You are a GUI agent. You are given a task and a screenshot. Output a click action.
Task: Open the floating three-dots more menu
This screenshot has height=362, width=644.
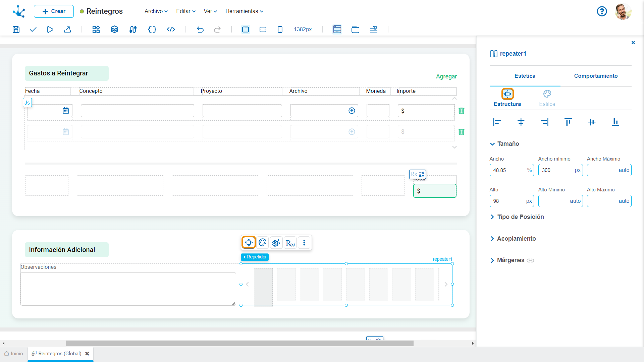(x=304, y=243)
